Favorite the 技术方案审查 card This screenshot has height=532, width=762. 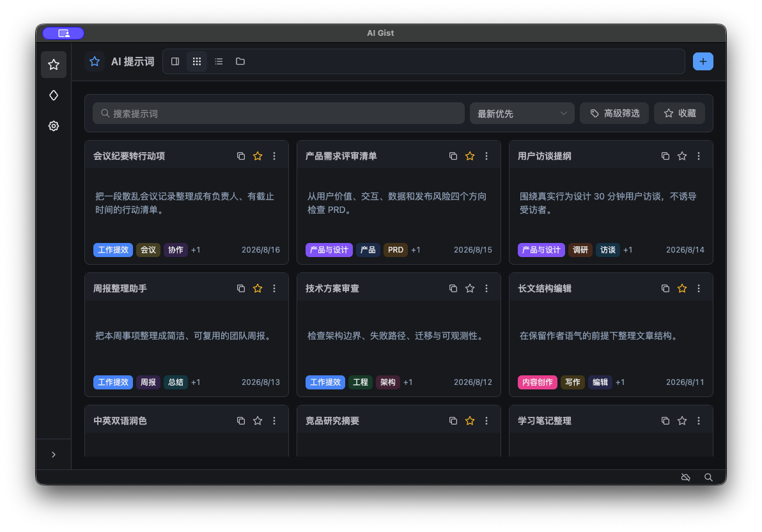click(x=469, y=288)
